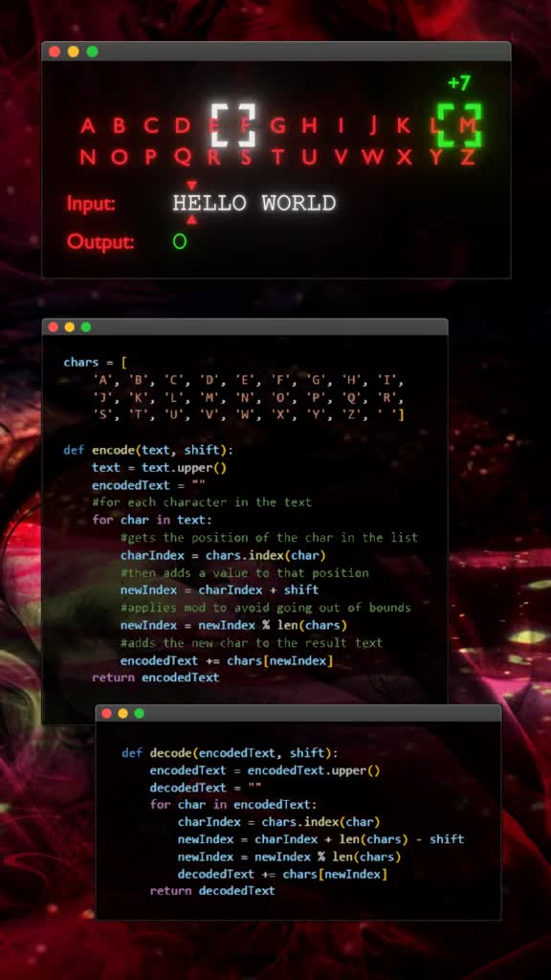This screenshot has height=980, width=551.
Task: Click the HELLO WORLD input text
Action: coord(254,203)
